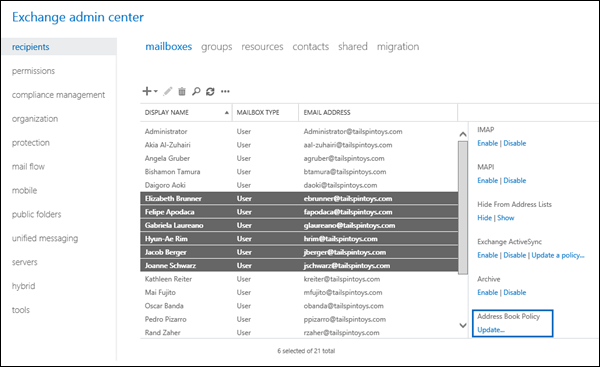The image size is (600, 367).
Task: Switch to the mailboxes tab
Action: [169, 47]
